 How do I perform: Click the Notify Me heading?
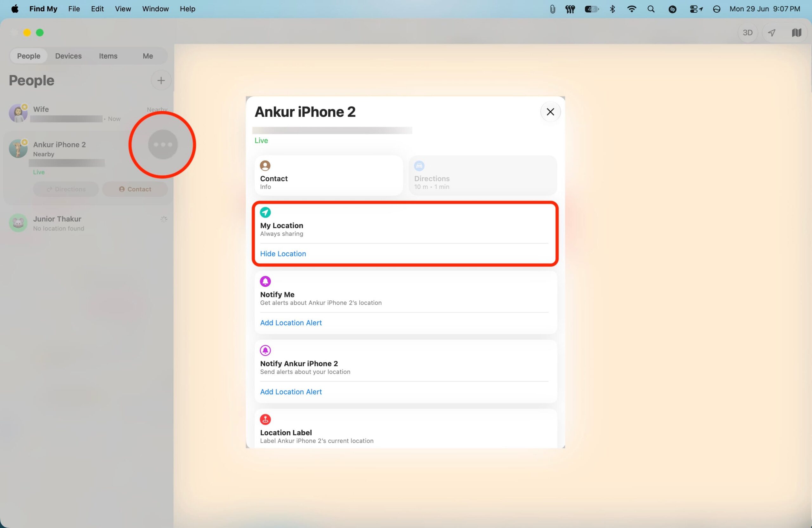tap(277, 294)
